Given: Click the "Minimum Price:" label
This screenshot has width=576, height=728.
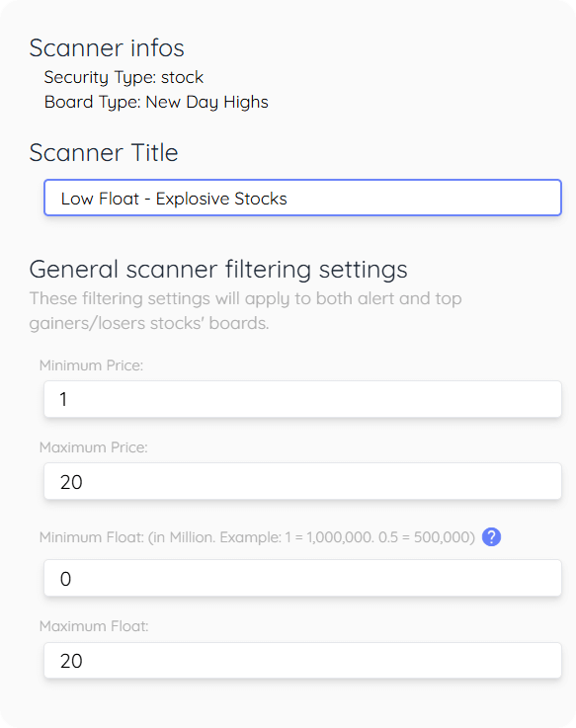Looking at the screenshot, I should [x=91, y=365].
